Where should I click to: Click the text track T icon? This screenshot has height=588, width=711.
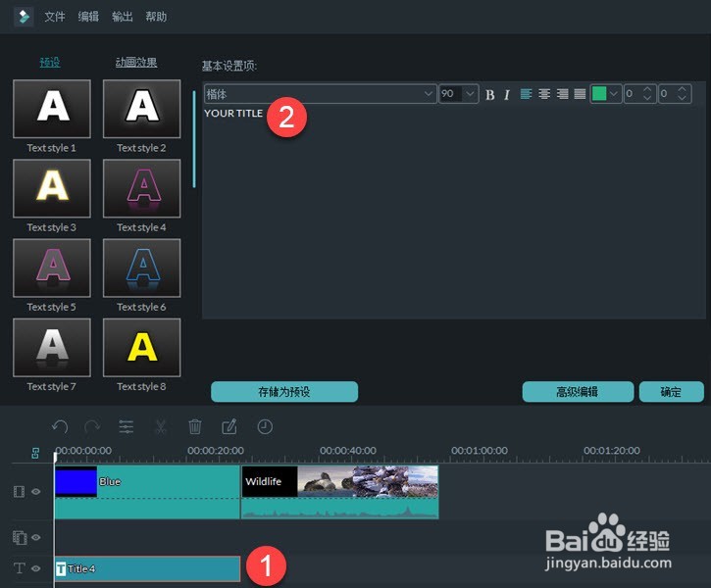[19, 568]
